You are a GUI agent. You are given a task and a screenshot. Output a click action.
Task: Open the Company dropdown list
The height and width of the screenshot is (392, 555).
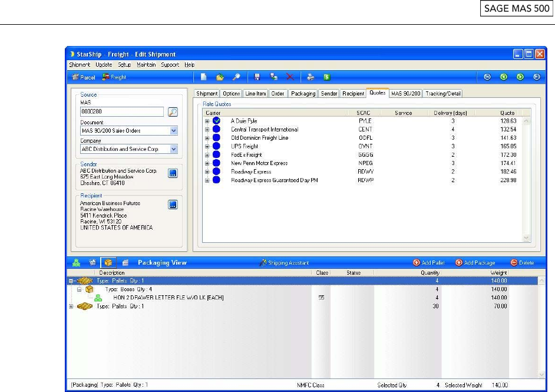(x=173, y=149)
